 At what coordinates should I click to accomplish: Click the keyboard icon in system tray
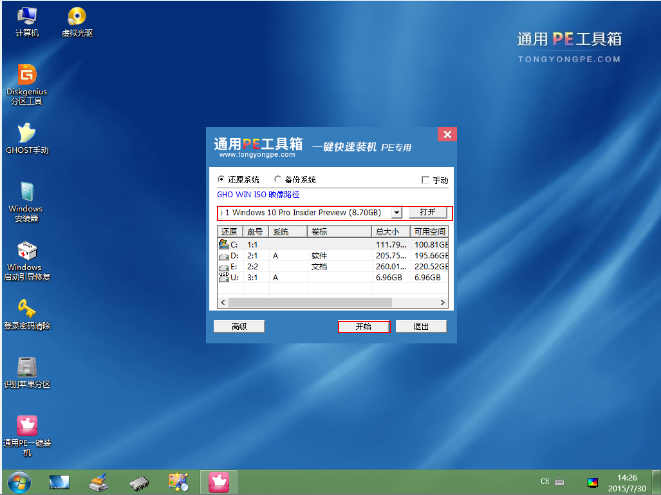(559, 482)
